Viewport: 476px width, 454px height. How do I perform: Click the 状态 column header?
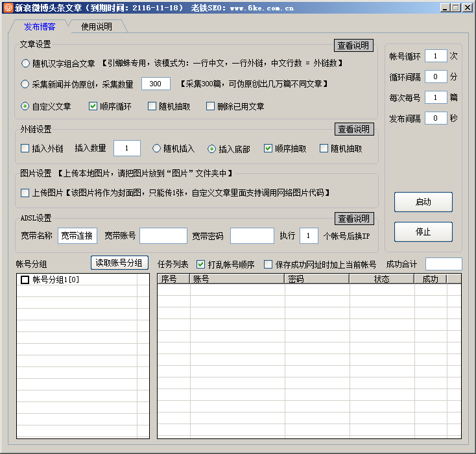pos(381,279)
